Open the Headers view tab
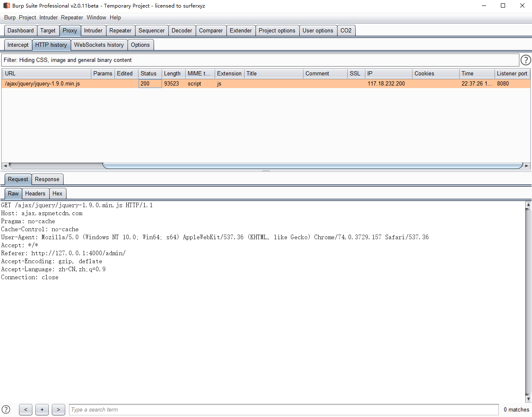The image size is (532, 417). click(35, 194)
